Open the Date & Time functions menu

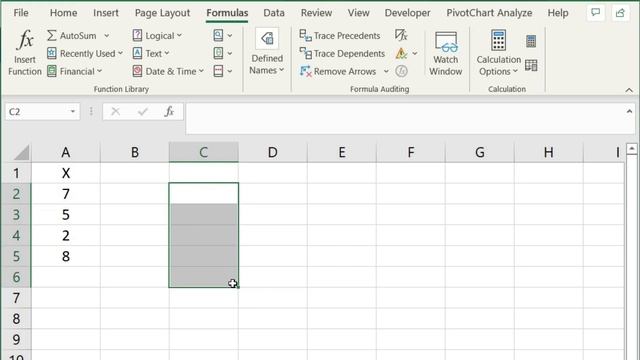[x=168, y=71]
